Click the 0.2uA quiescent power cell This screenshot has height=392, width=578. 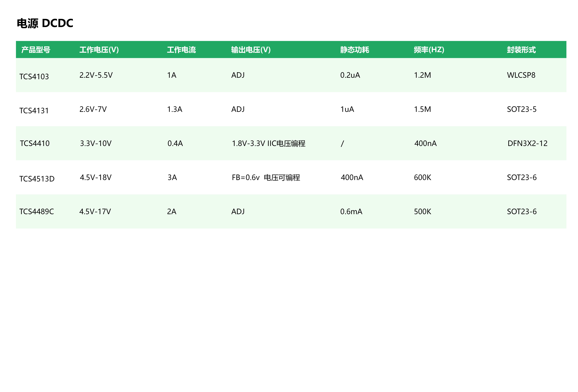(350, 75)
